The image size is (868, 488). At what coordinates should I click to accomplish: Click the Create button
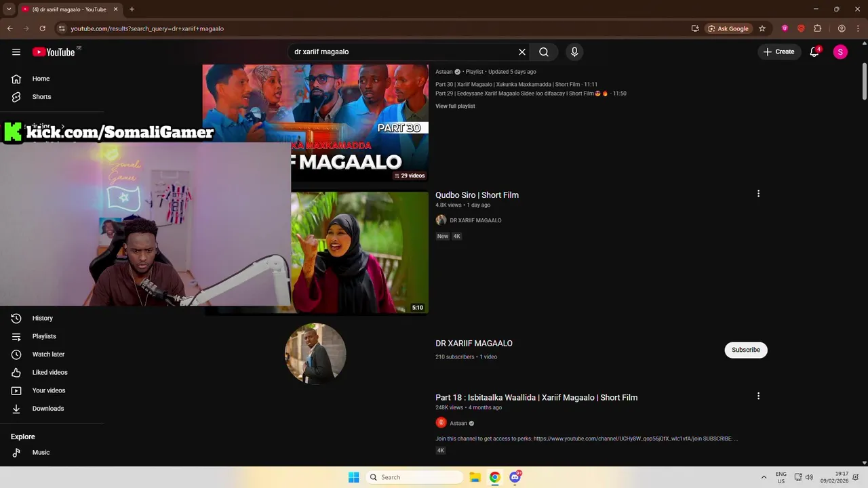click(778, 52)
